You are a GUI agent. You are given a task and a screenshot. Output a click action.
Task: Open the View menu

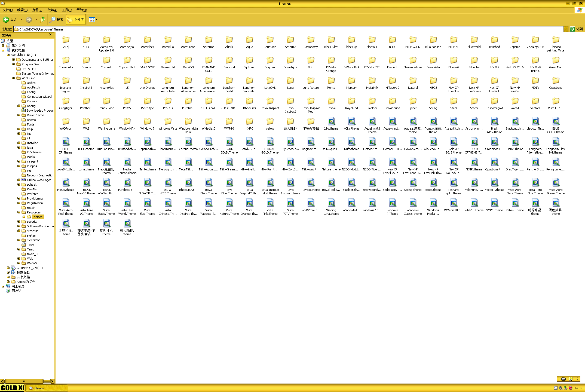[x=37, y=10]
